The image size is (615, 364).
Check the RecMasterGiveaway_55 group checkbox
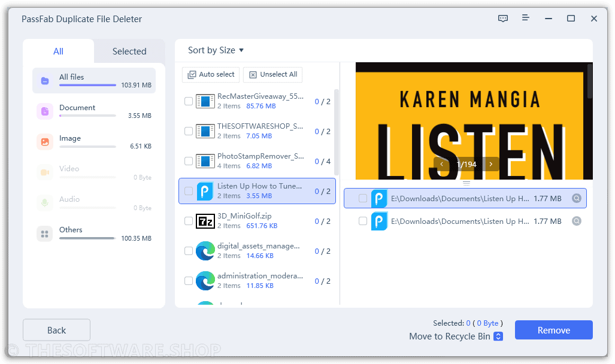(189, 101)
